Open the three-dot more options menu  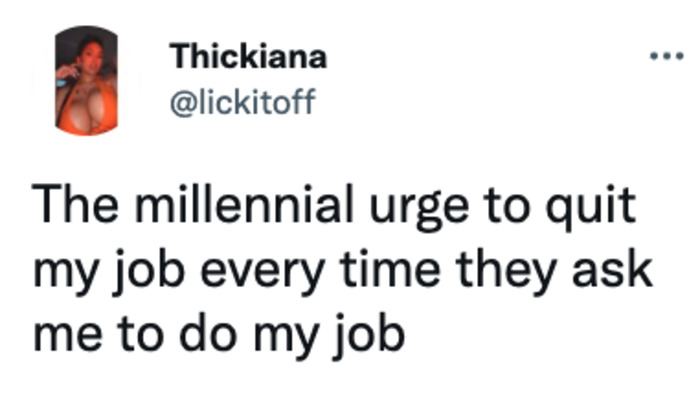click(x=667, y=56)
